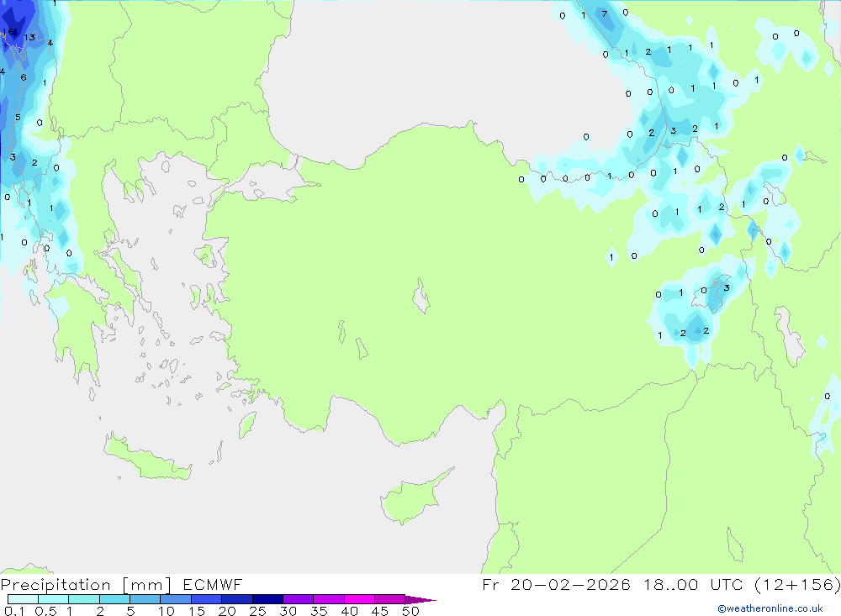
Task: Click the '20' legend scale label
Action: pyautogui.click(x=227, y=611)
